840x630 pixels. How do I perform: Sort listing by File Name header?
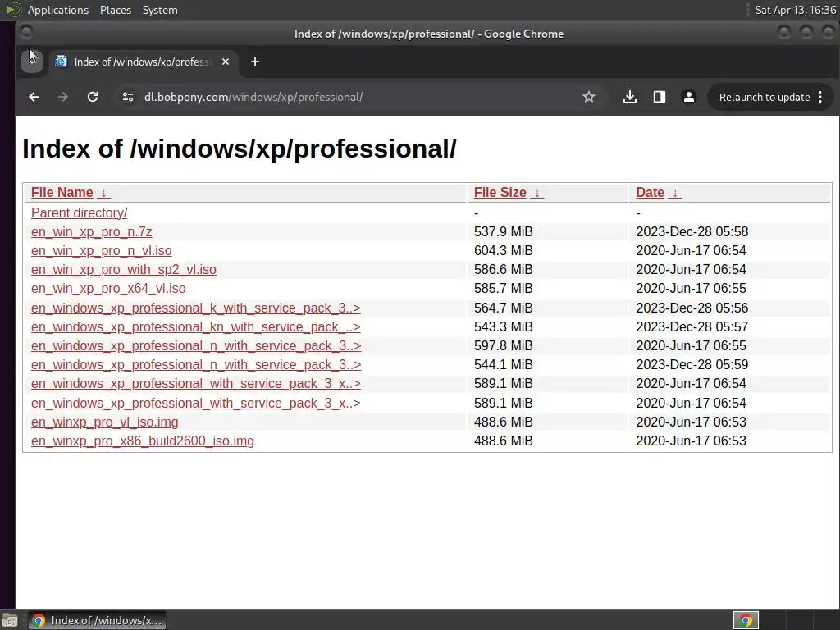pyautogui.click(x=62, y=192)
